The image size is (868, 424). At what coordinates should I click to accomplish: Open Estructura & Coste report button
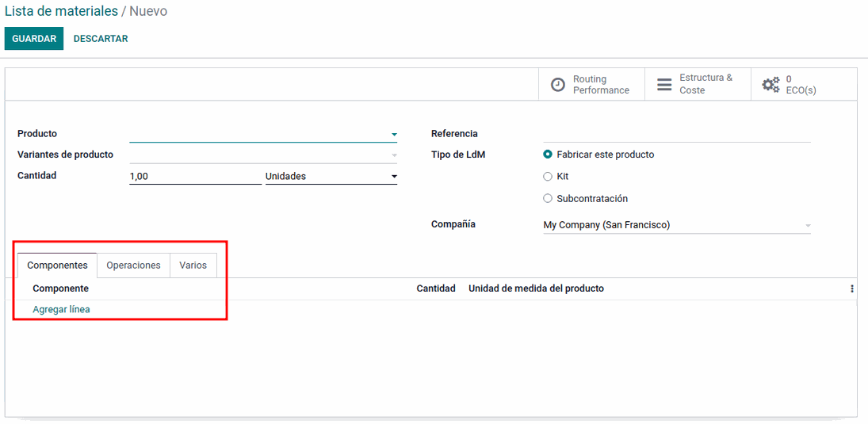click(x=698, y=85)
